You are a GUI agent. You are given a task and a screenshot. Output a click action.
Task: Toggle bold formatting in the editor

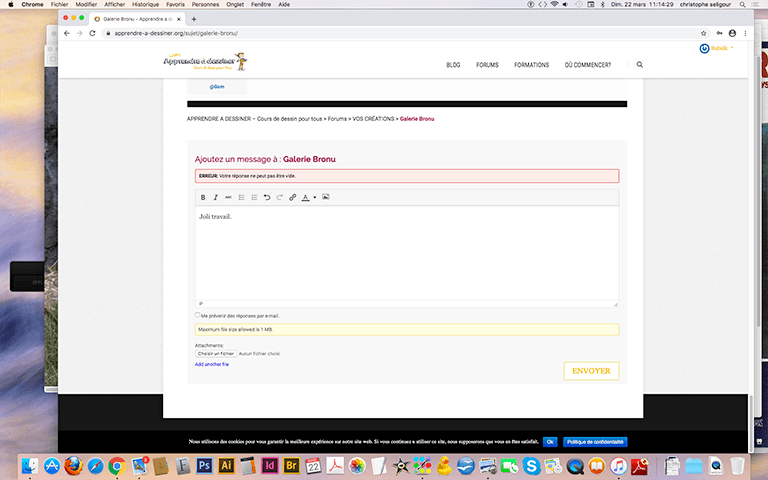(x=203, y=197)
